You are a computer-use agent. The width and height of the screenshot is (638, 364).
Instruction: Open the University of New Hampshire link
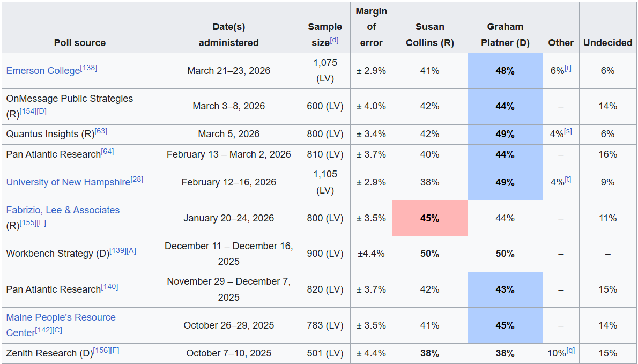tap(68, 182)
